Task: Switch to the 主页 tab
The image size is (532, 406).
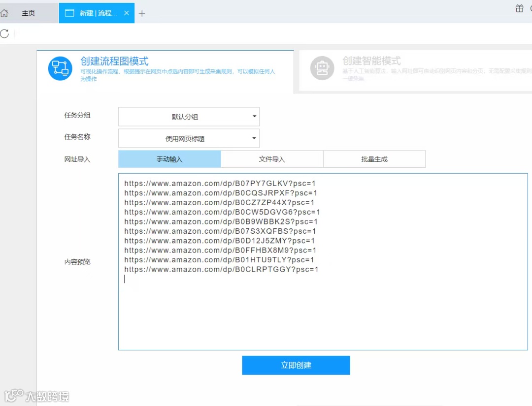Action: (29, 13)
